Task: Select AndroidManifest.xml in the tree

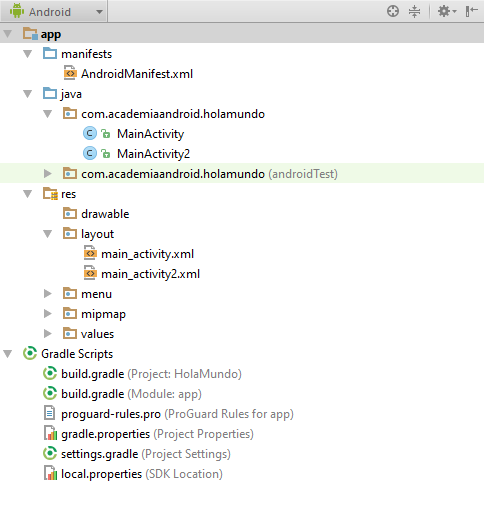Action: (137, 74)
